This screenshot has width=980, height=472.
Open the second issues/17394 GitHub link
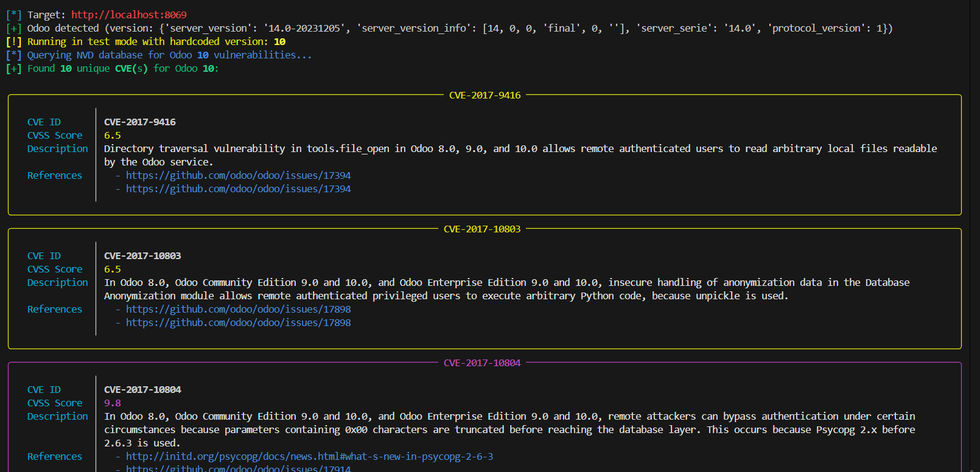pyautogui.click(x=238, y=189)
